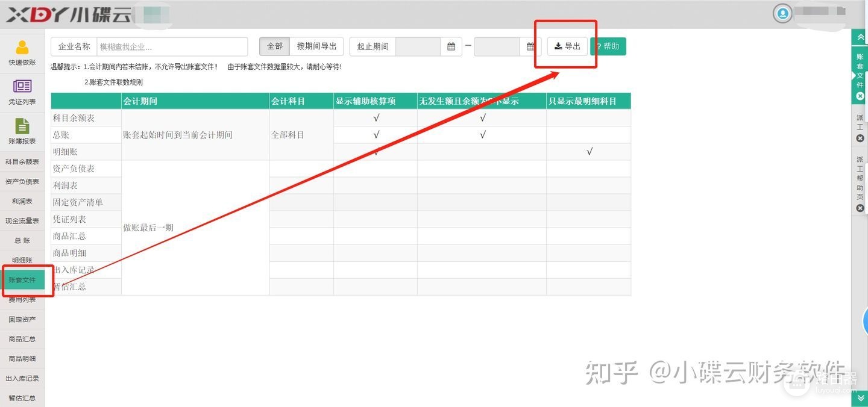Click the 导出 export button

(567, 46)
